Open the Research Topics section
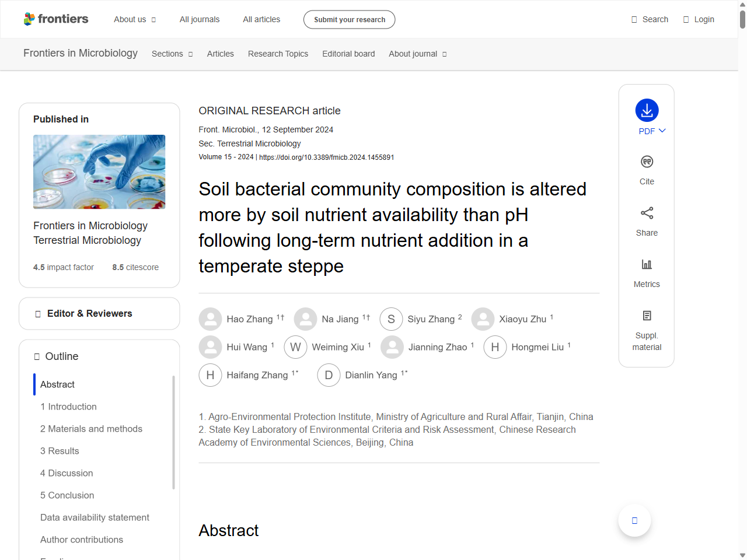 [278, 54]
